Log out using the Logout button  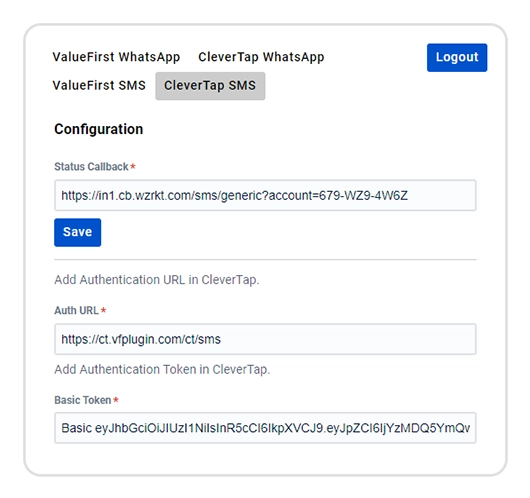pyautogui.click(x=457, y=57)
